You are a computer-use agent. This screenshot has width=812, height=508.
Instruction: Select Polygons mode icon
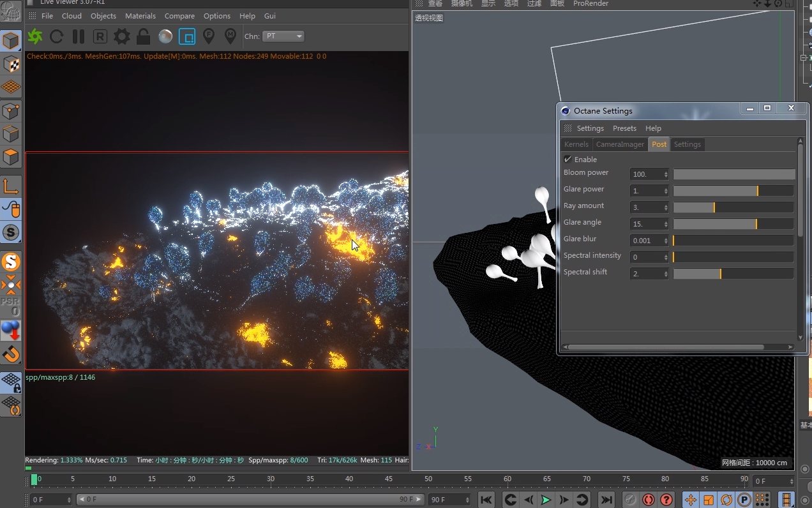coord(11,157)
